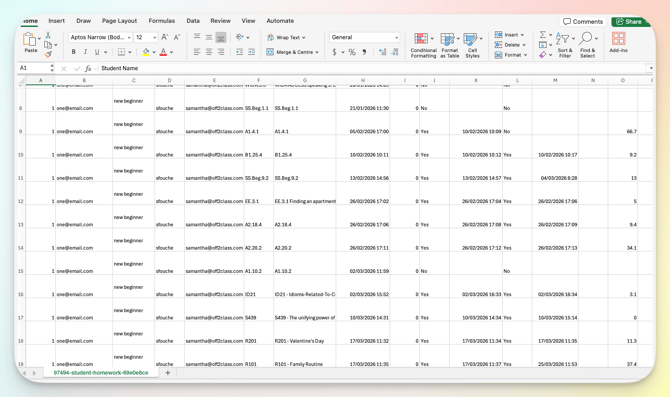Toggle Italic formatting
The height and width of the screenshot is (397, 670).
(x=85, y=52)
